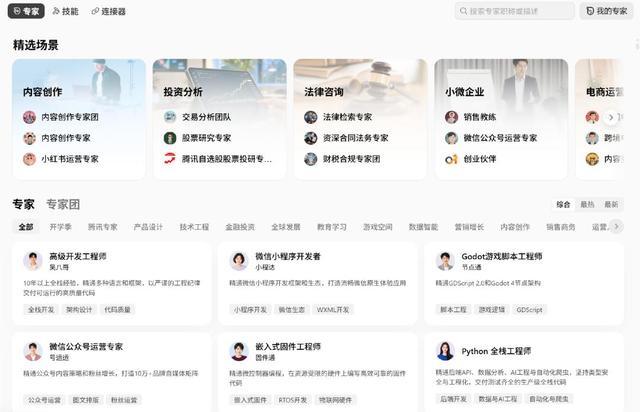Select the 内容创作专家团 avatar icon
Screen dimensions: 640x412
pyautogui.click(x=29, y=117)
